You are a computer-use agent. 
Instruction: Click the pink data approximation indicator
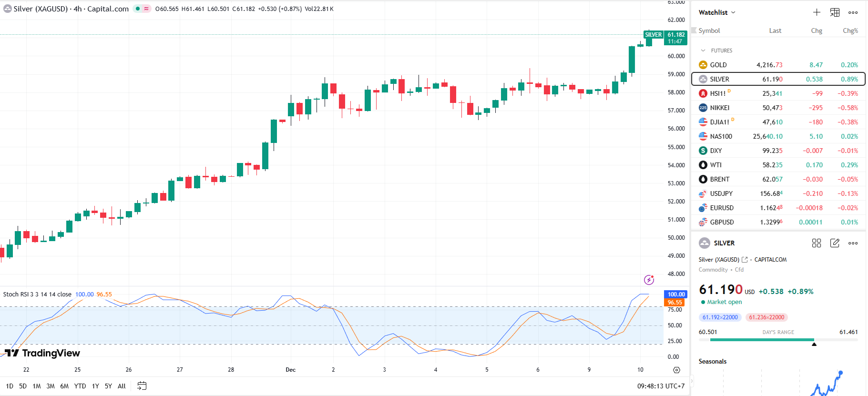click(x=146, y=9)
